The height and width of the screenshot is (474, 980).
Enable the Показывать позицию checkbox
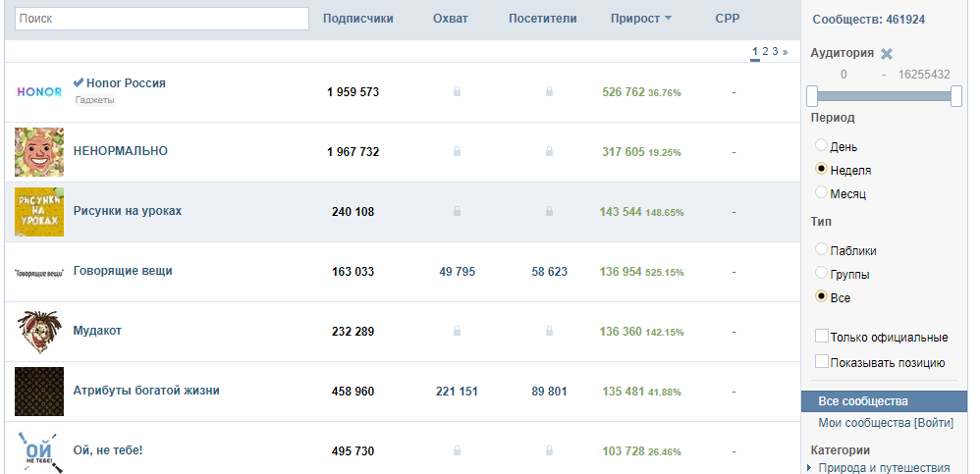pyautogui.click(x=822, y=361)
